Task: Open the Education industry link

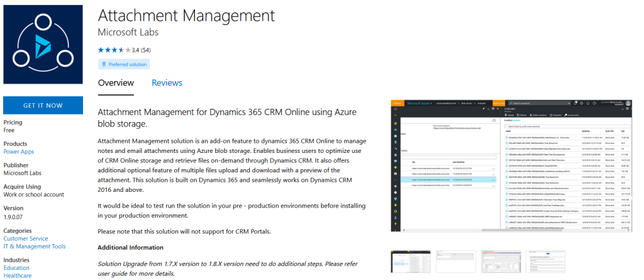Action: [x=16, y=267]
